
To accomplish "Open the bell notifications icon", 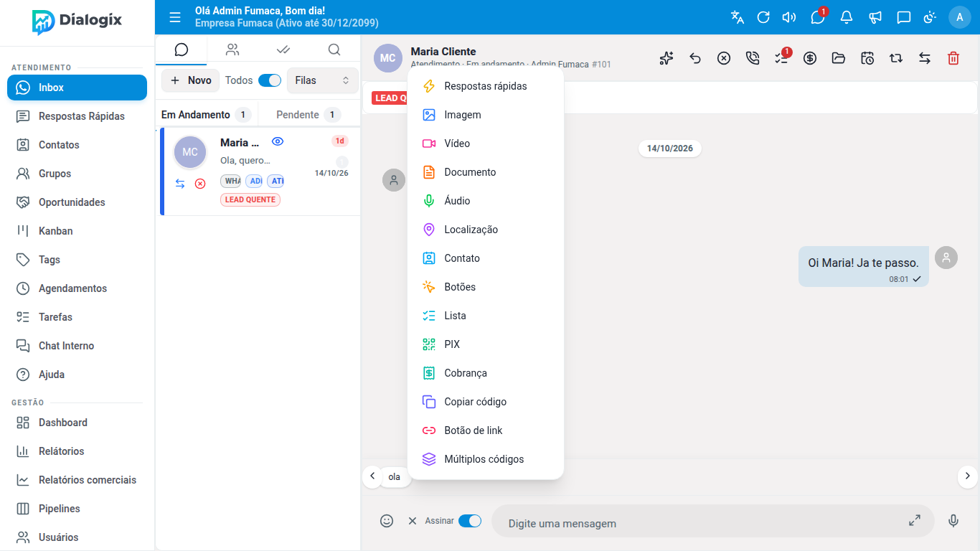I will (x=847, y=17).
